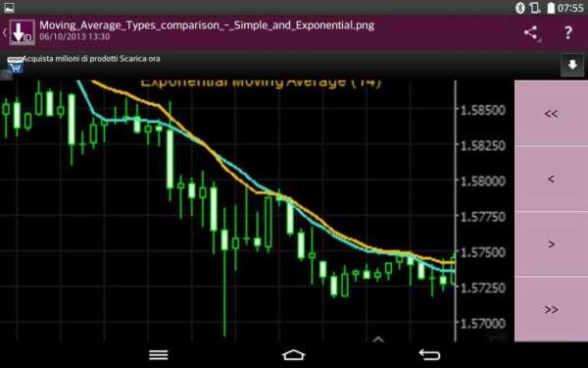Go to next image with > button
The height and width of the screenshot is (368, 588).
tap(551, 244)
